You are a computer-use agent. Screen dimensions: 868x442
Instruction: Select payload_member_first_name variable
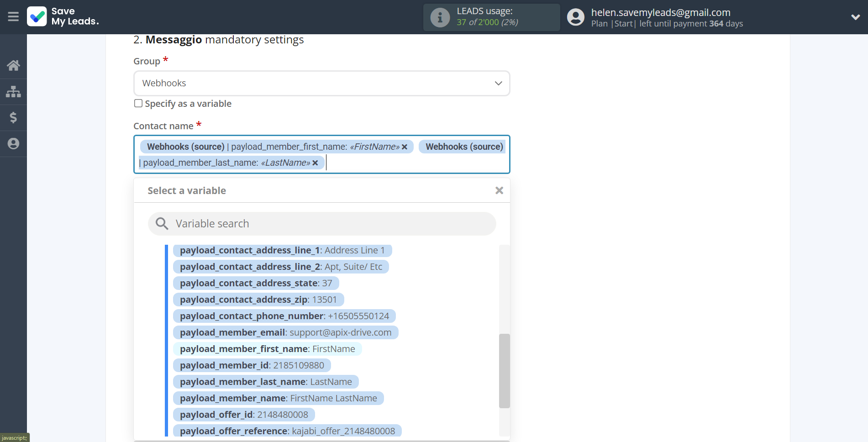click(267, 349)
